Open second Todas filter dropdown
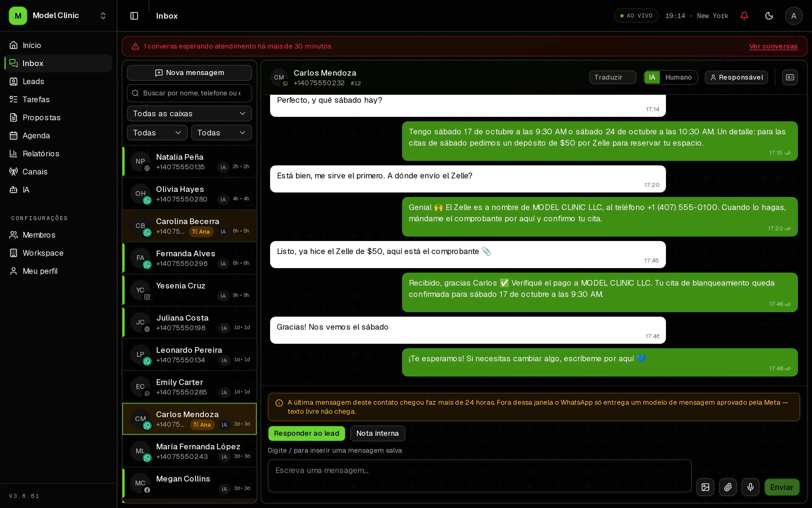The image size is (812, 508). click(221, 133)
